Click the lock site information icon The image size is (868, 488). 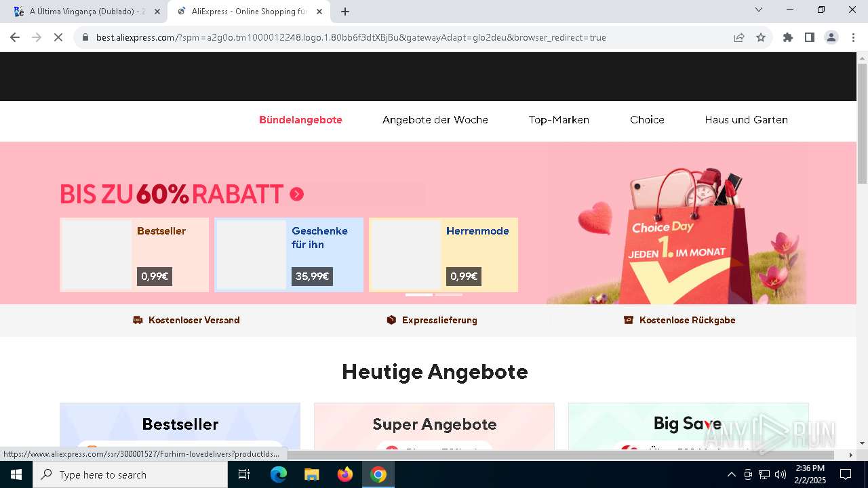point(85,37)
